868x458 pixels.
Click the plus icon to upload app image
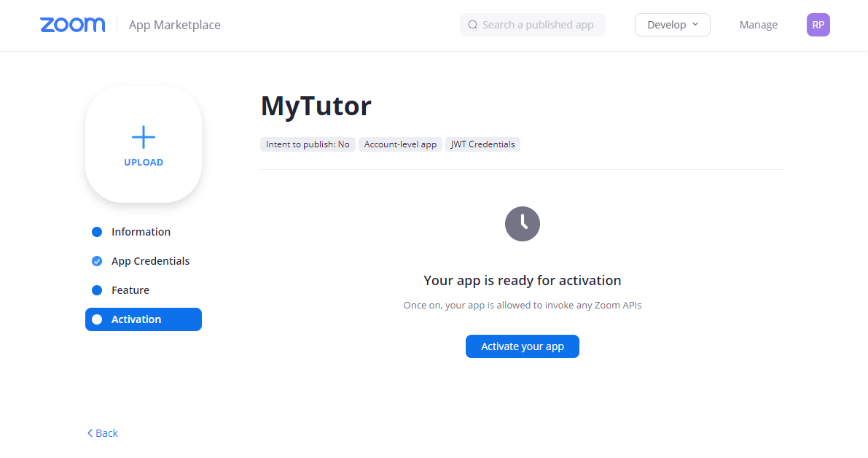click(x=144, y=137)
